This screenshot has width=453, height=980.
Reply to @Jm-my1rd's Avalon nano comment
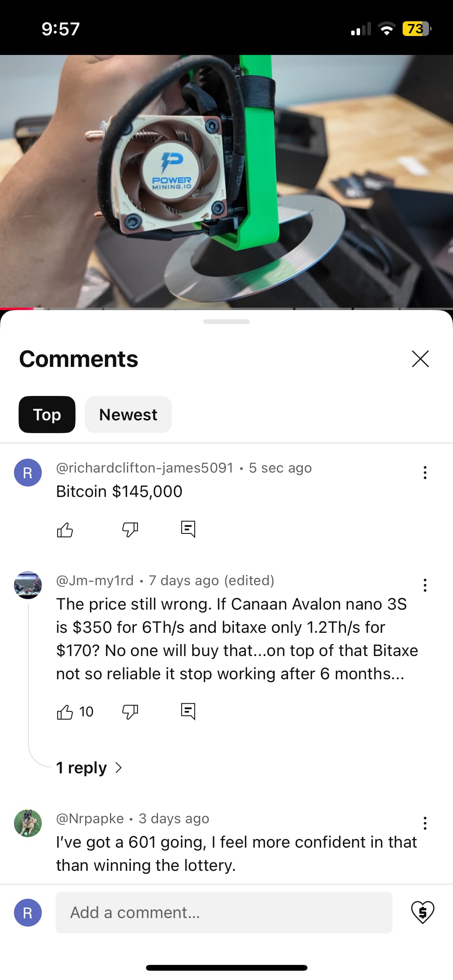pyautogui.click(x=188, y=711)
